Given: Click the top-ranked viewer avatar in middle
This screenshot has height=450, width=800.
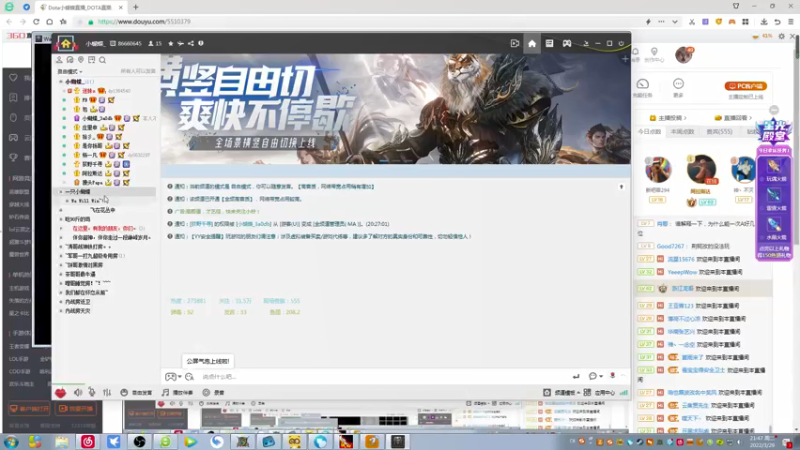Looking at the screenshot, I should 701,168.
